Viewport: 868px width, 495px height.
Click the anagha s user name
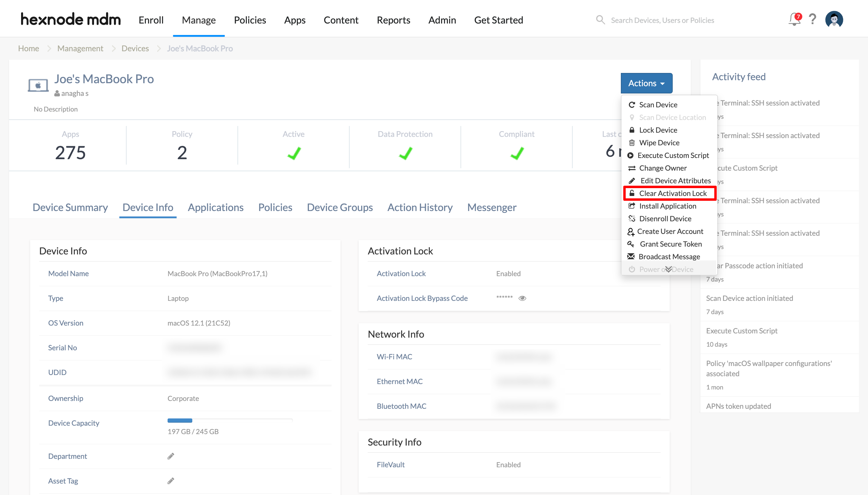pos(75,93)
